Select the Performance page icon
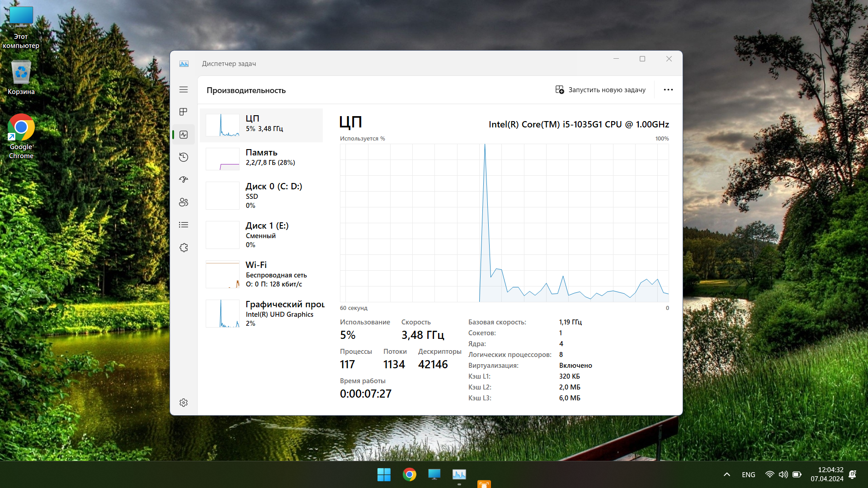 click(184, 135)
